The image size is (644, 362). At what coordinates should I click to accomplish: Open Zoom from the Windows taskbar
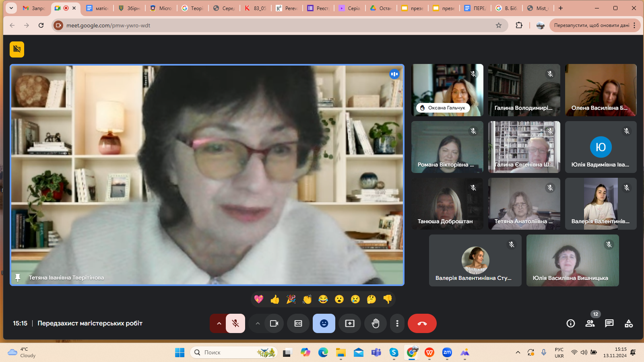[447, 352]
